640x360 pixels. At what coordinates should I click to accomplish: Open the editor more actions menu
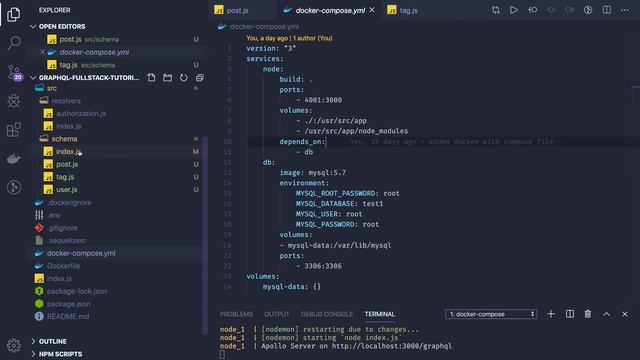625,10
